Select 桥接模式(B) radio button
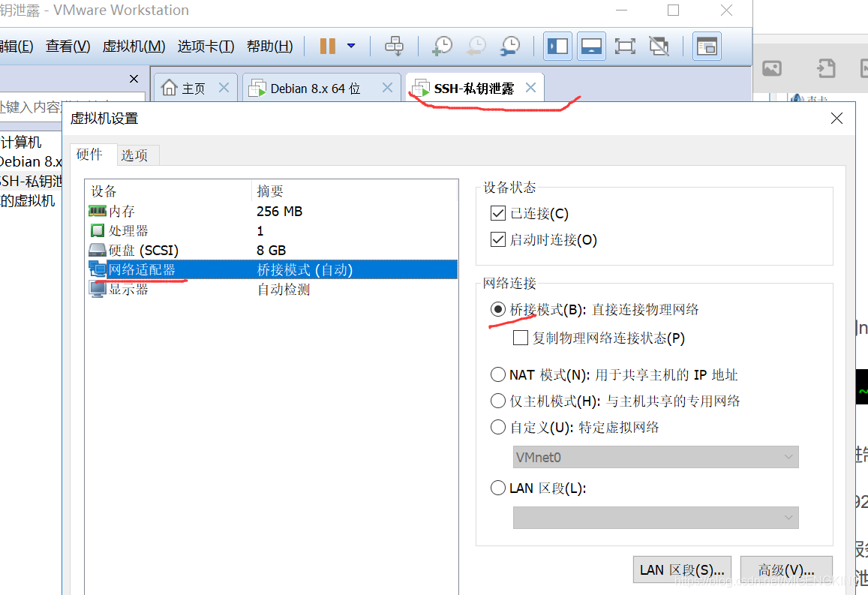 pyautogui.click(x=497, y=309)
